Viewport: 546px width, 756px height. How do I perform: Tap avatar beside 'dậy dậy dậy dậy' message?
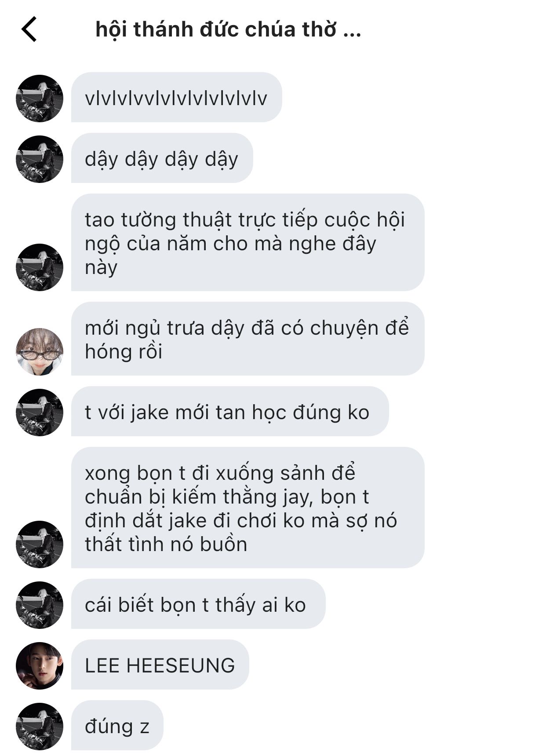coord(40,159)
